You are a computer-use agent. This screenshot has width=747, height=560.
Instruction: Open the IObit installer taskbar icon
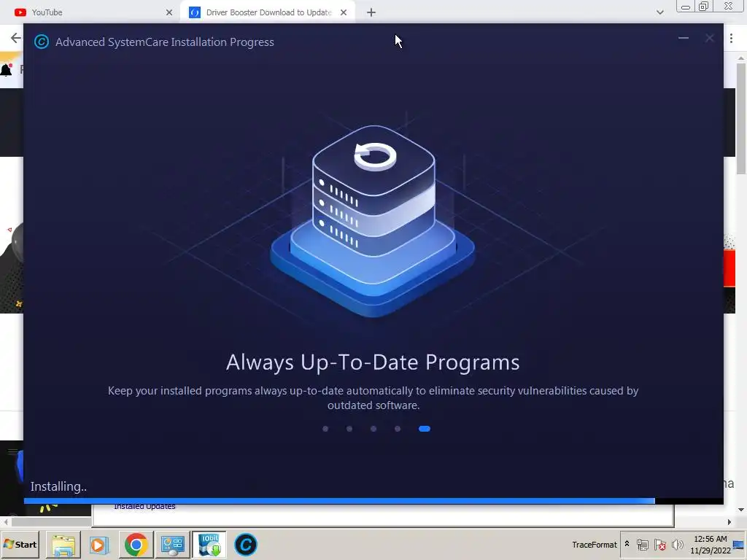209,545
